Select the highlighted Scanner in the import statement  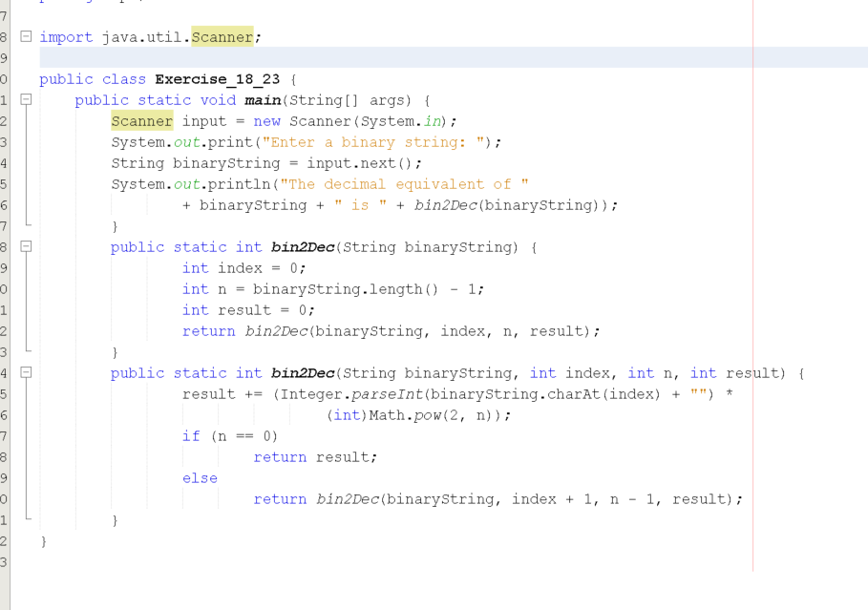point(222,36)
